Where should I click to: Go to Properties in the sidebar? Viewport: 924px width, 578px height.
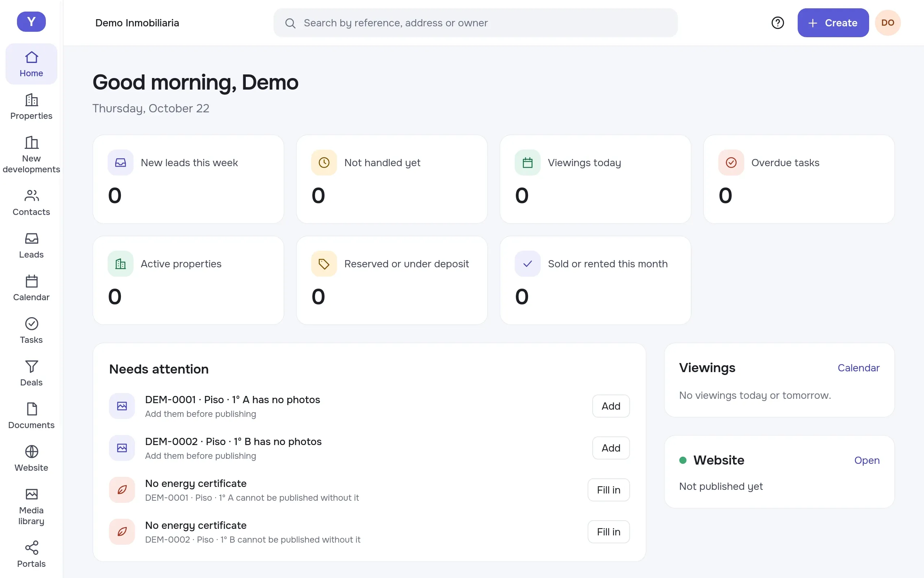pyautogui.click(x=31, y=107)
